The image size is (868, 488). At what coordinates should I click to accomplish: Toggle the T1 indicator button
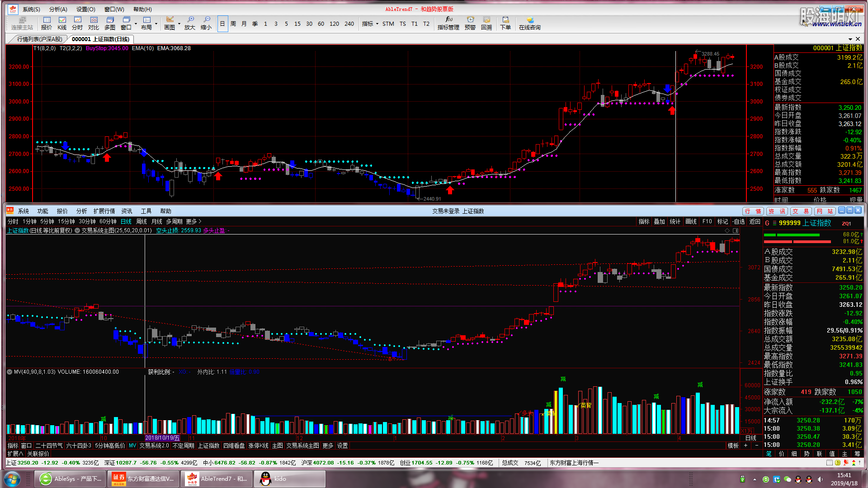click(415, 24)
